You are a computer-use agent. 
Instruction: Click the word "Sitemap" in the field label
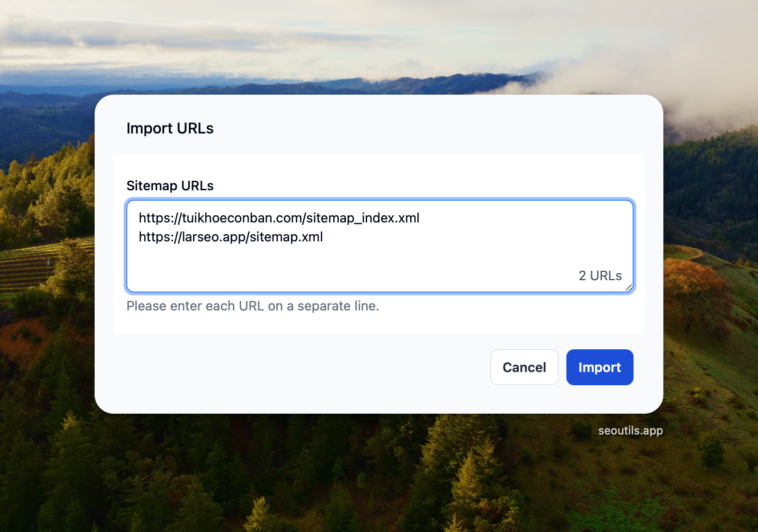152,186
